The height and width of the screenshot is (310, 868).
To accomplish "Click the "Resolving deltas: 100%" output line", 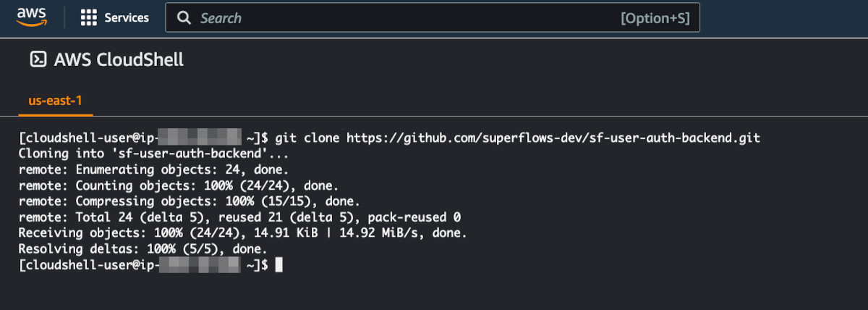I will pos(142,249).
